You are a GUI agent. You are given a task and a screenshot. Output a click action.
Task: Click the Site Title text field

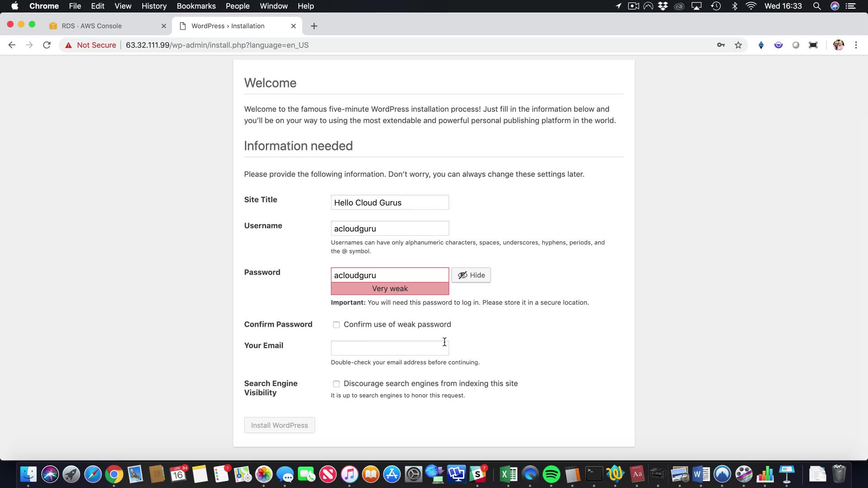390,202
